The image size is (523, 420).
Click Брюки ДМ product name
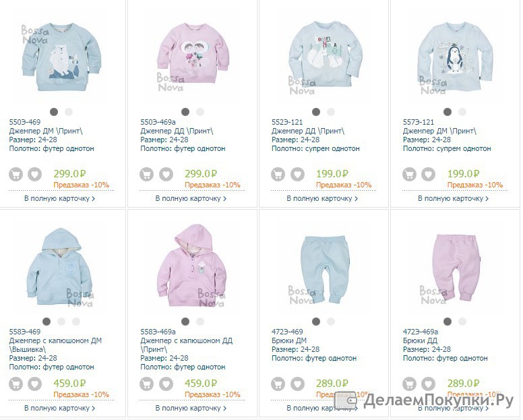tap(289, 340)
